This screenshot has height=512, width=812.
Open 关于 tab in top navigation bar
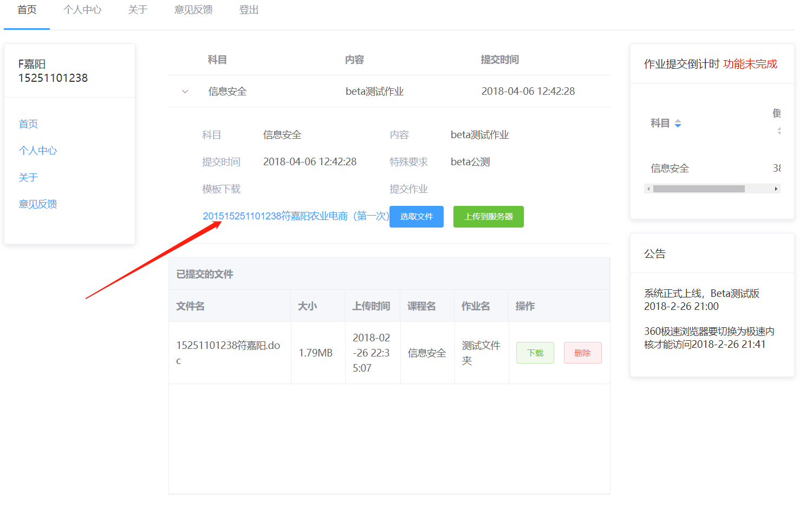pyautogui.click(x=138, y=10)
